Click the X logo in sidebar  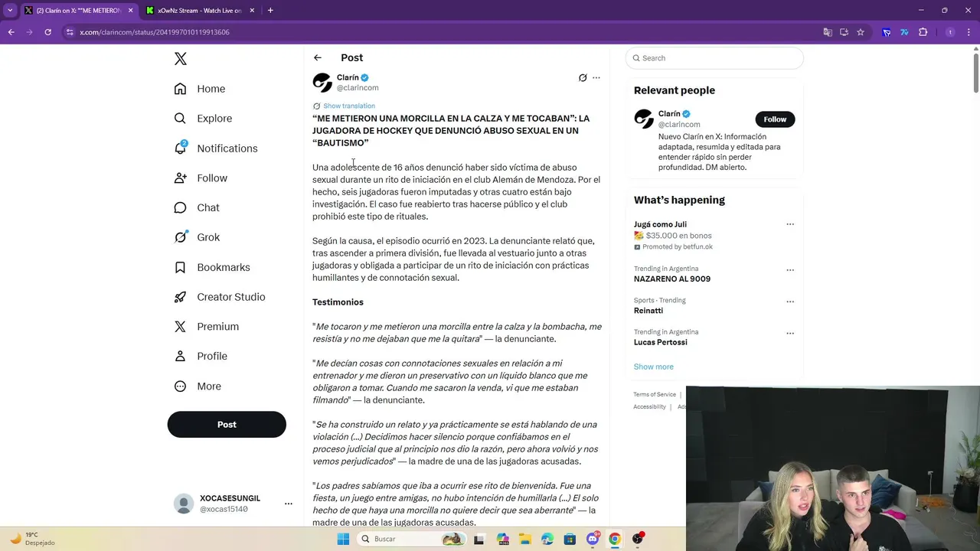click(x=181, y=59)
